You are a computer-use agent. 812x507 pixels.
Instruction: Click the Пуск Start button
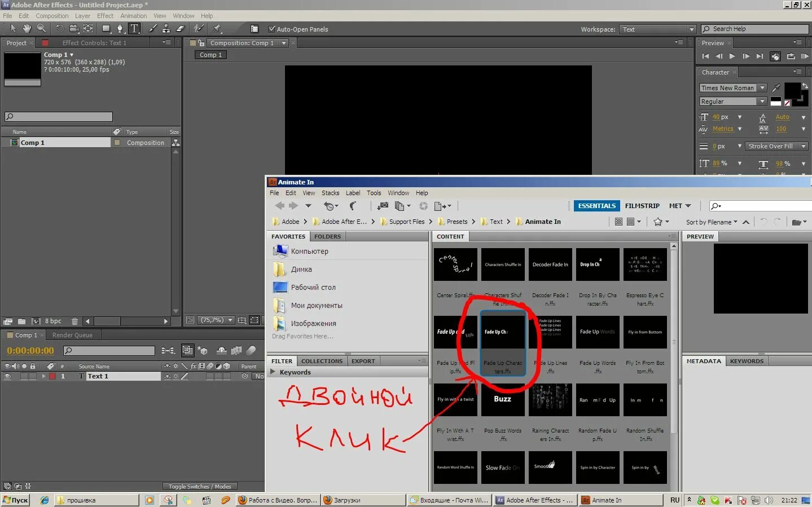(15, 500)
